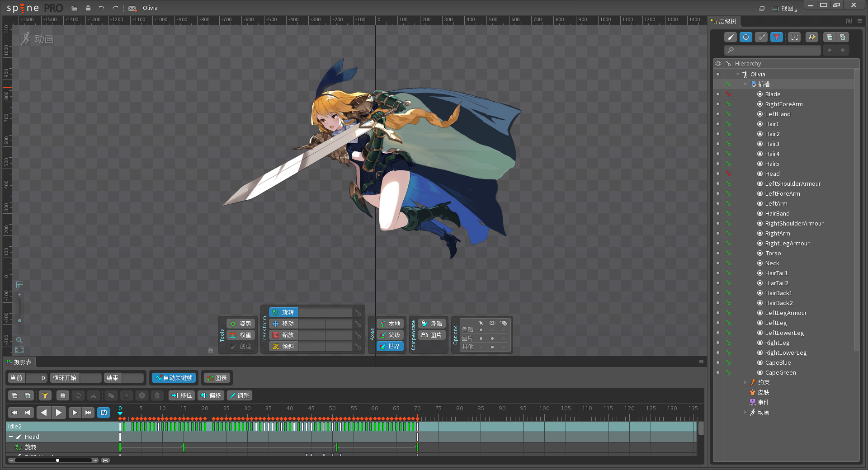868x470 pixels.
Task: Toggle timeline loop repeat button
Action: pyautogui.click(x=104, y=412)
